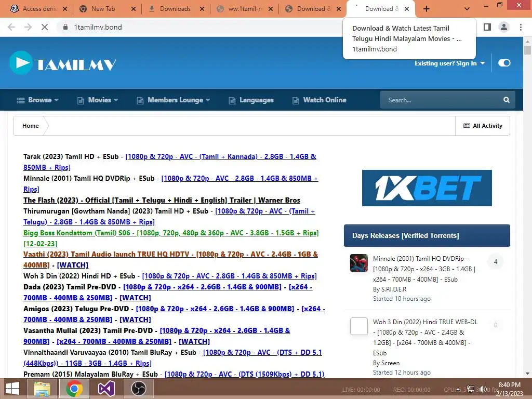The width and height of the screenshot is (532, 399).
Task: Open Minnale (2001) sidebar torrent title
Action: pos(424,269)
